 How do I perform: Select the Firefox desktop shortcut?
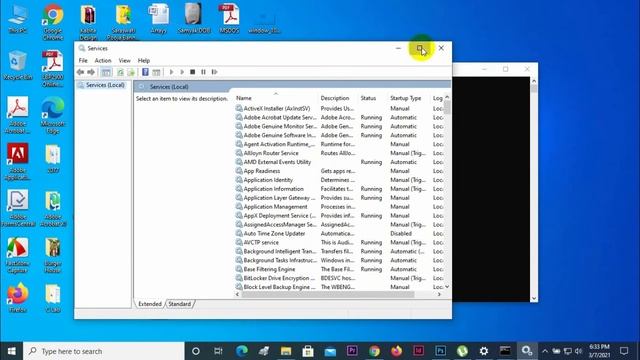pyautogui.click(x=18, y=298)
